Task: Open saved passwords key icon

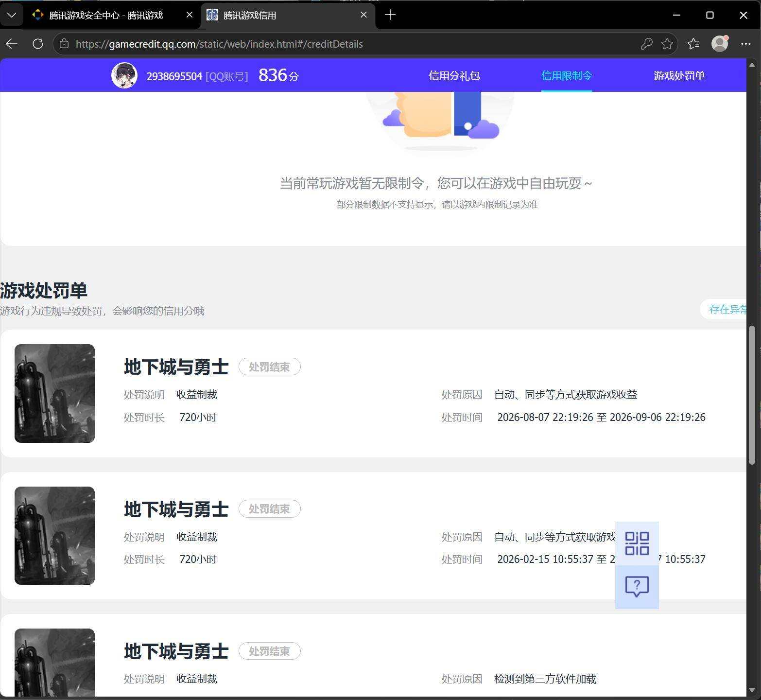Action: tap(646, 44)
